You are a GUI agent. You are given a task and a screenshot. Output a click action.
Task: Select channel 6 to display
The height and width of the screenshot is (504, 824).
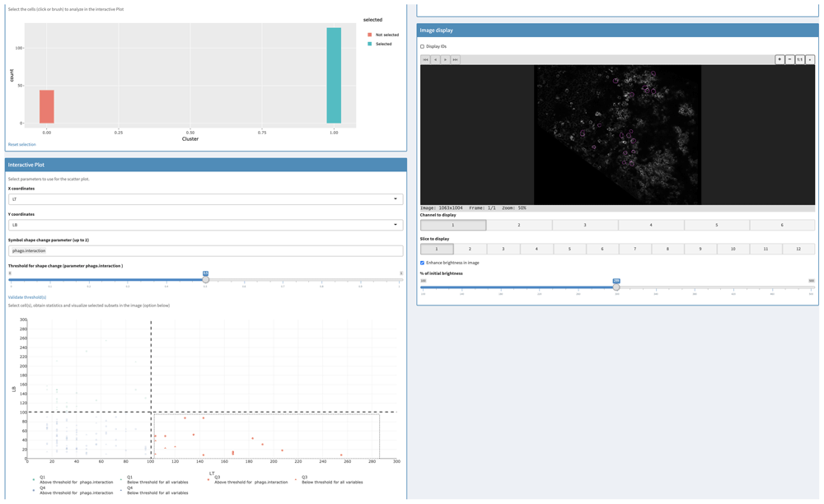(x=782, y=225)
